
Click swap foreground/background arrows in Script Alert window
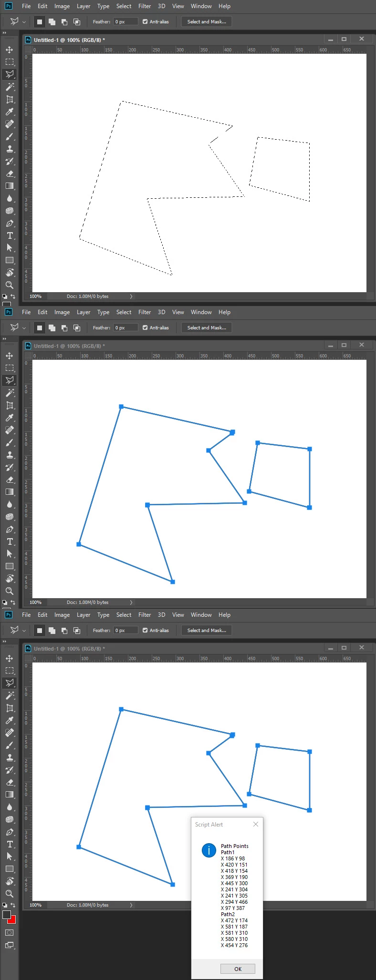[x=13, y=905]
